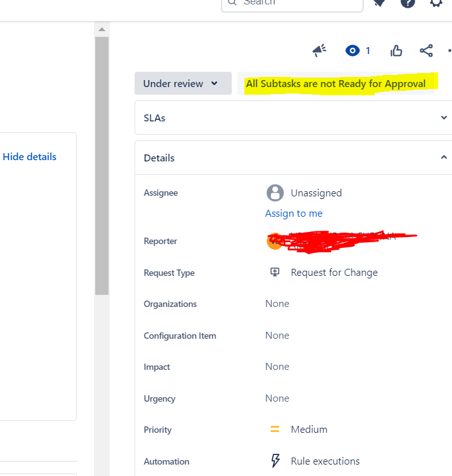This screenshot has height=476, width=452.
Task: Click the Urgency None value
Action: pos(277,398)
